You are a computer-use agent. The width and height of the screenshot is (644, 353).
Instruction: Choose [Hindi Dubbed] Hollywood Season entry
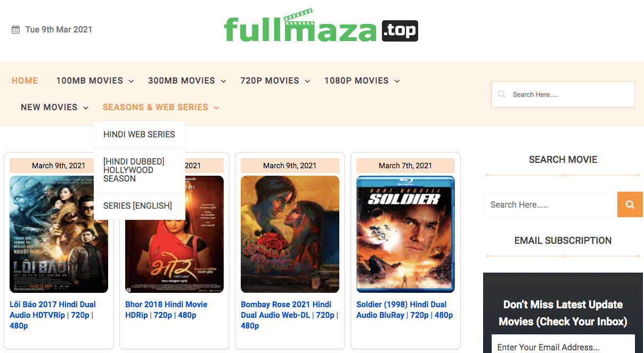click(x=134, y=170)
